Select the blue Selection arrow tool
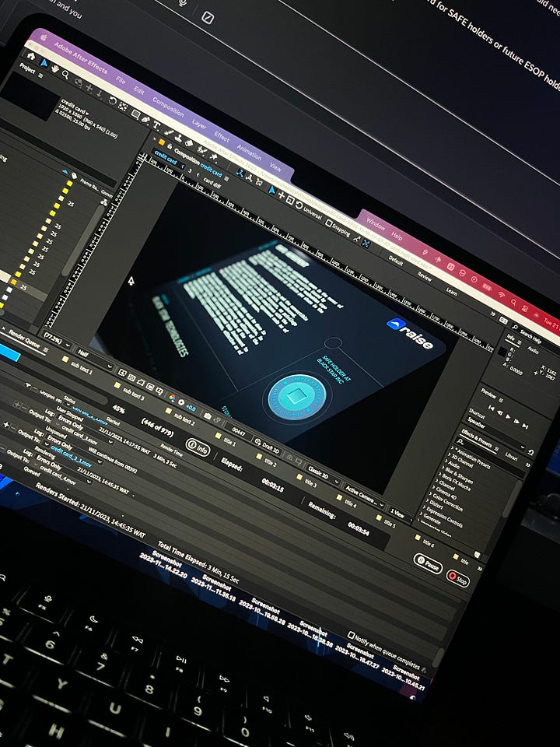The height and width of the screenshot is (747, 560). tap(44, 63)
